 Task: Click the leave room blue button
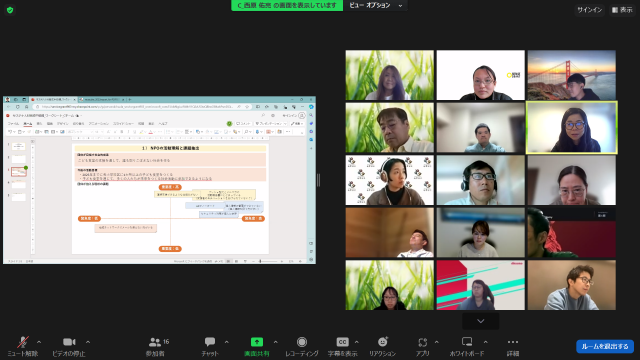[x=605, y=347]
